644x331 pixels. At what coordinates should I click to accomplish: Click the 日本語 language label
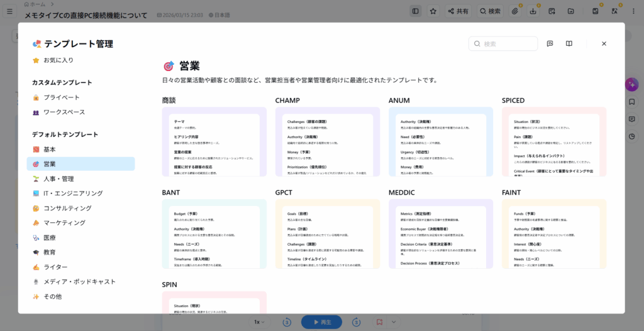219,15
